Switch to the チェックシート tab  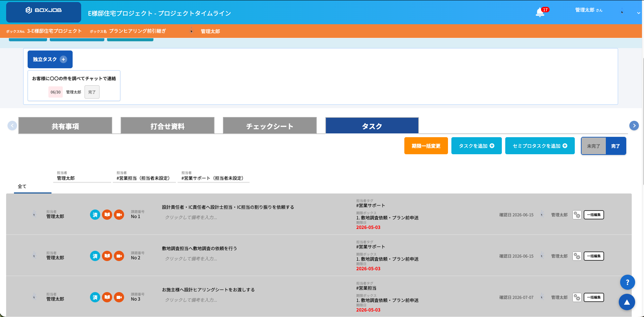(x=270, y=126)
